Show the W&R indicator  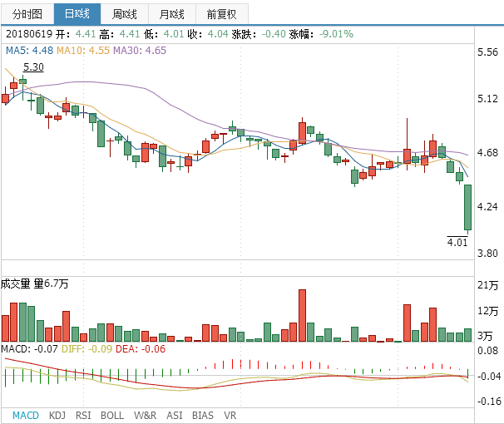pos(146,416)
